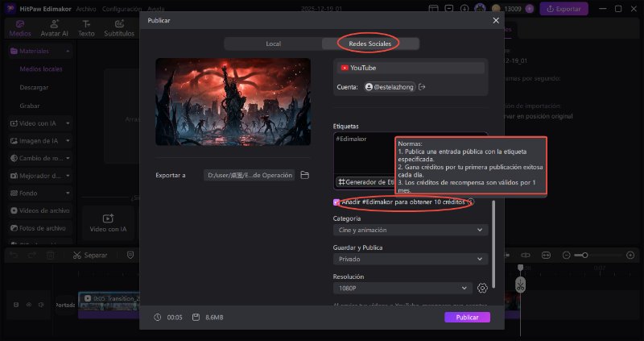Open resolution settings gear icon
644x341 pixels.
(482, 289)
